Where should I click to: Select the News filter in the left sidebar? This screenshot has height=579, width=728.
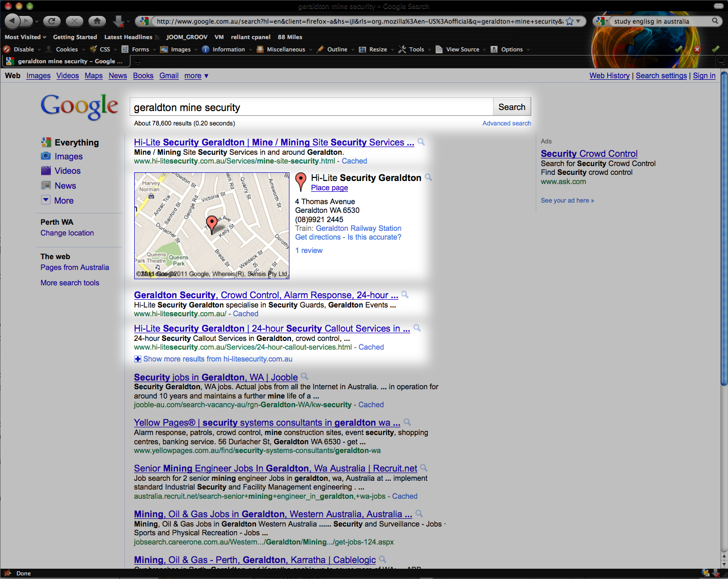(x=66, y=185)
